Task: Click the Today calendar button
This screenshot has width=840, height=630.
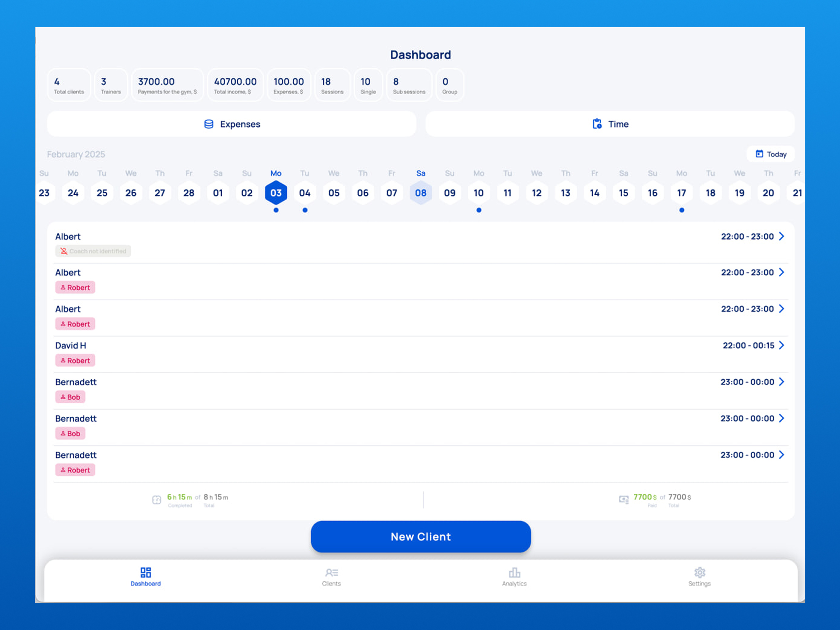Action: tap(770, 154)
